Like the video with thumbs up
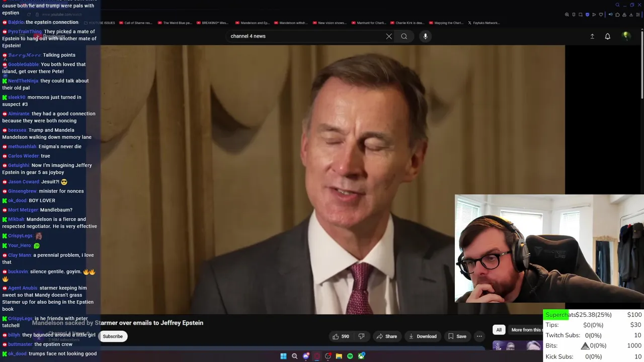Image resolution: width=644 pixels, height=362 pixels. tap(341, 336)
